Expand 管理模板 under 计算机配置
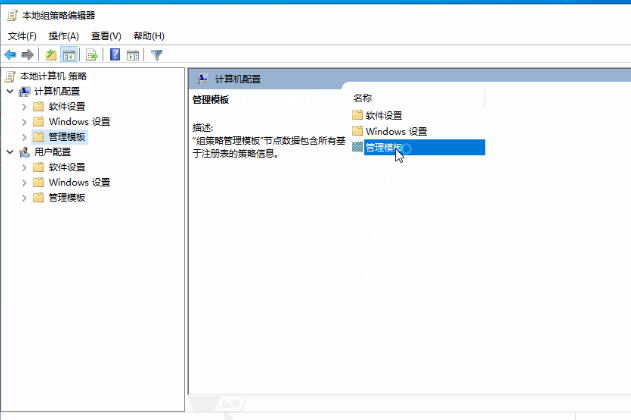Image resolution: width=631 pixels, height=420 pixels. pyautogui.click(x=24, y=137)
